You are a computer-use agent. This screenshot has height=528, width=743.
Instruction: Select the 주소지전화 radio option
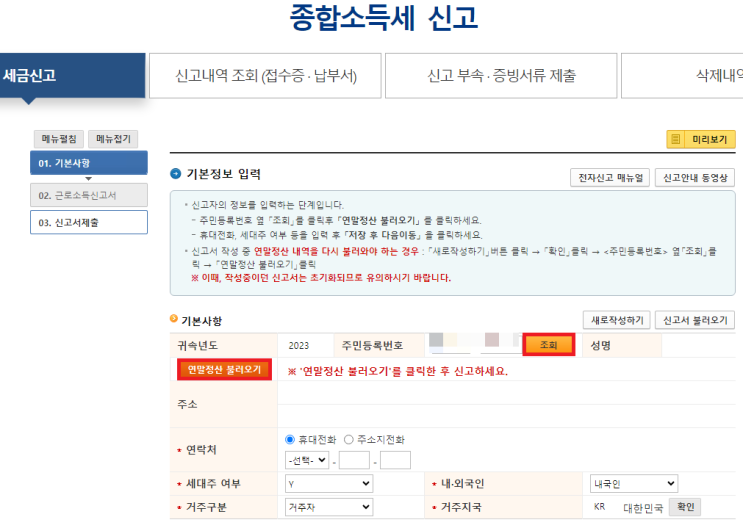(x=349, y=439)
